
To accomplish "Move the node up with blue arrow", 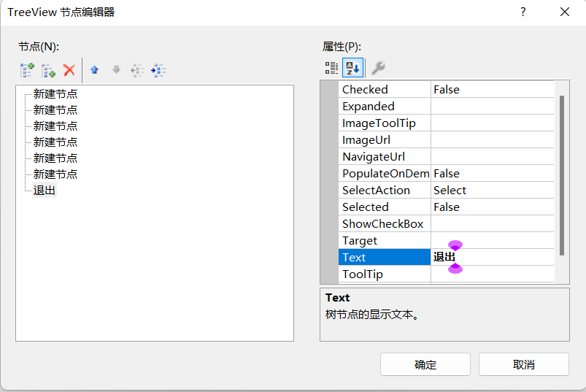I will [94, 70].
